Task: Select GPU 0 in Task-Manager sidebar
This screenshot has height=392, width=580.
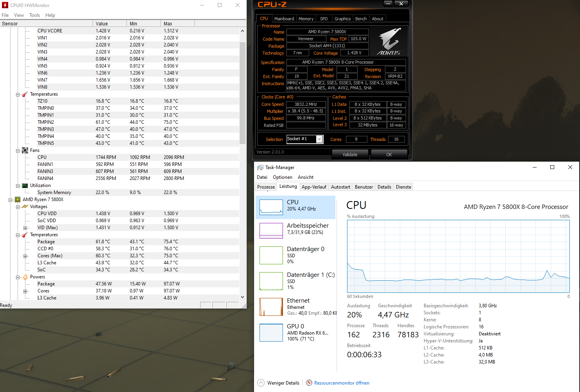Action: pos(295,332)
